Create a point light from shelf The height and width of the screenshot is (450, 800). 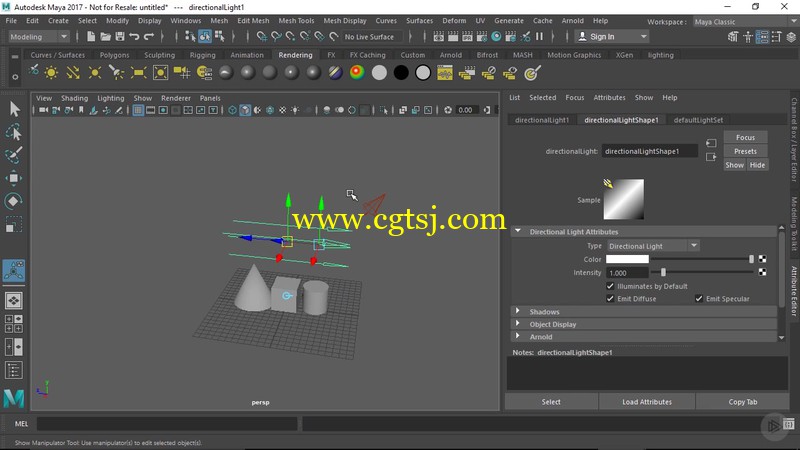(x=94, y=73)
